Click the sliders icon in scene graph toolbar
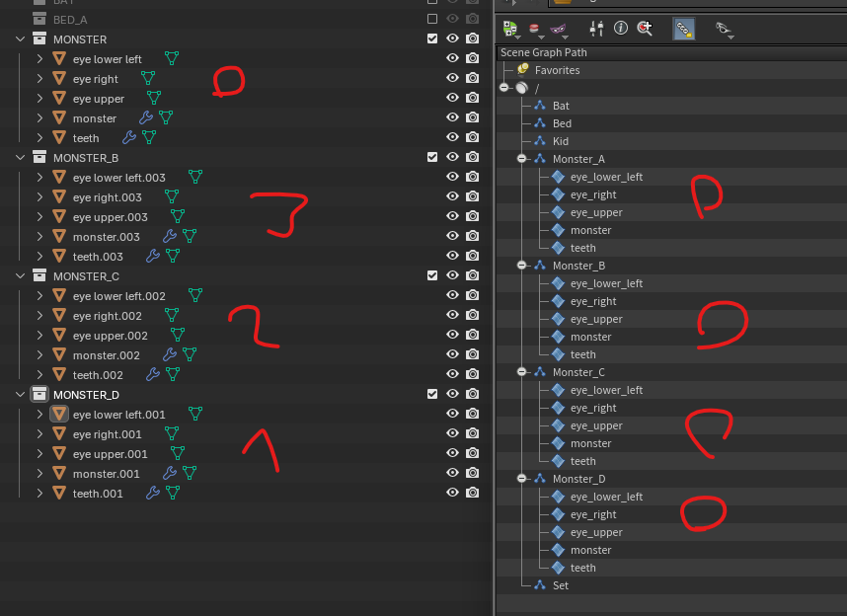This screenshot has height=616, width=847. pyautogui.click(x=597, y=28)
